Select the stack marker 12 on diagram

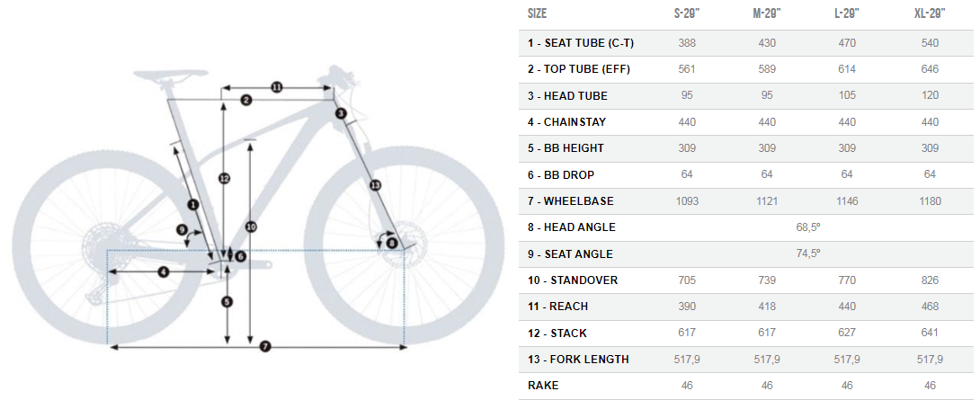[225, 179]
